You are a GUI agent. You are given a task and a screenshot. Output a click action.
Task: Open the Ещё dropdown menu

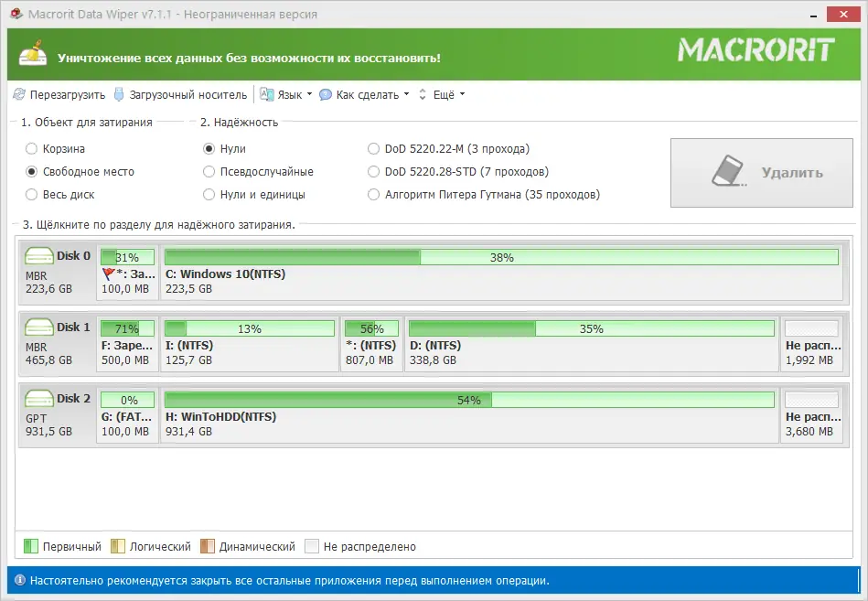[x=446, y=93]
